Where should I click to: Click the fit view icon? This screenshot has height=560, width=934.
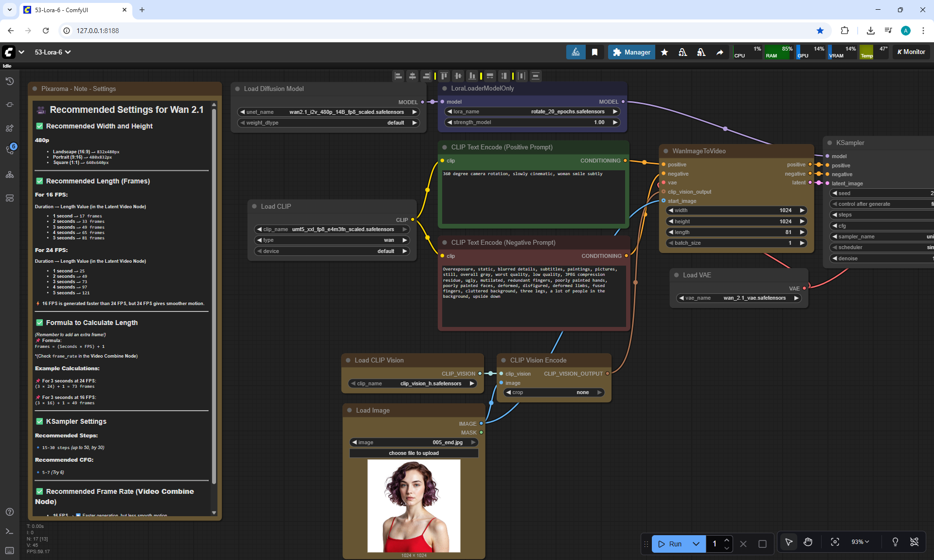[835, 542]
